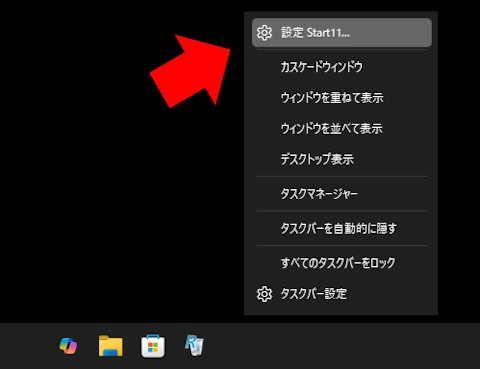Select カスケードウィンドウ menu entry
Screen dimensions: 480x369
342,67
